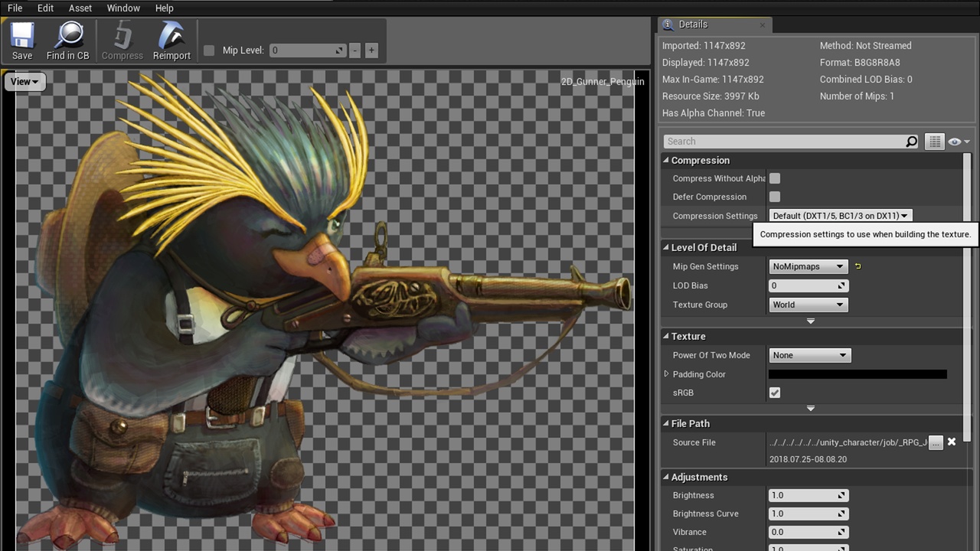Close the Details tab
Image resolution: width=980 pixels, height=551 pixels.
click(763, 24)
